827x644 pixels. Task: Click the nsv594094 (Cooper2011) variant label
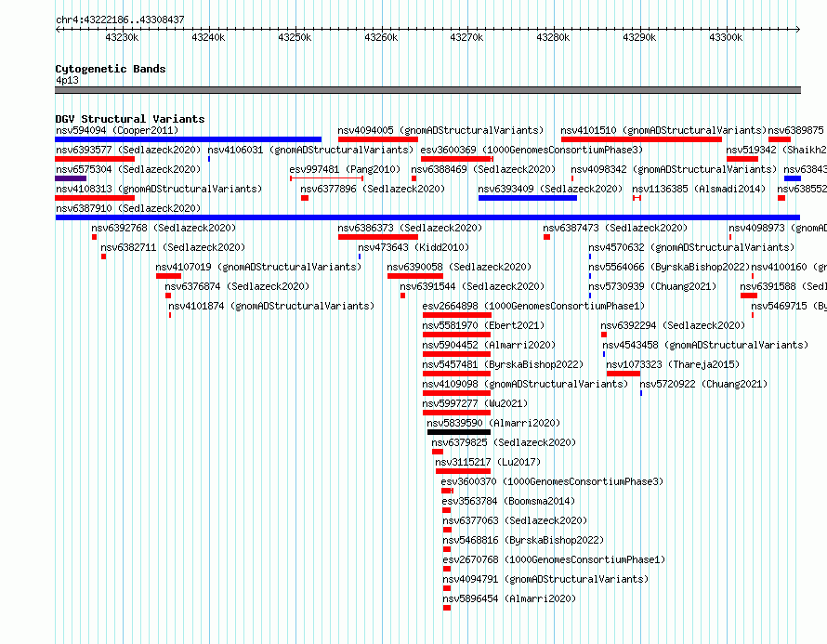click(117, 130)
